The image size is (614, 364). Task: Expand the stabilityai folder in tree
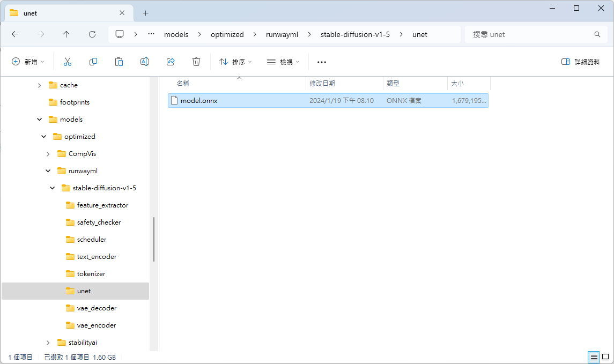48,343
